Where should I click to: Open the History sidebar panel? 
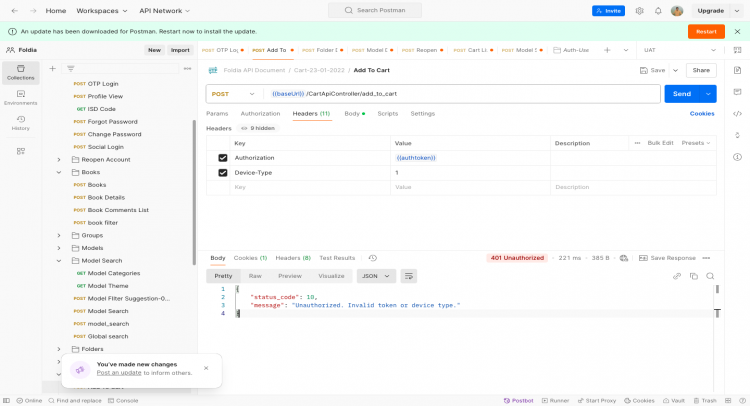point(21,123)
